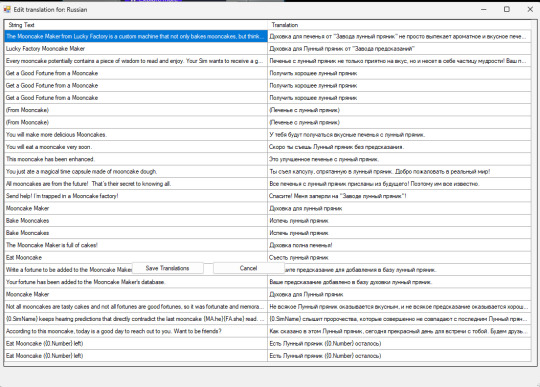The image size is (540, 387).
Task: Maximize the Edit translation window
Action: click(x=507, y=10)
